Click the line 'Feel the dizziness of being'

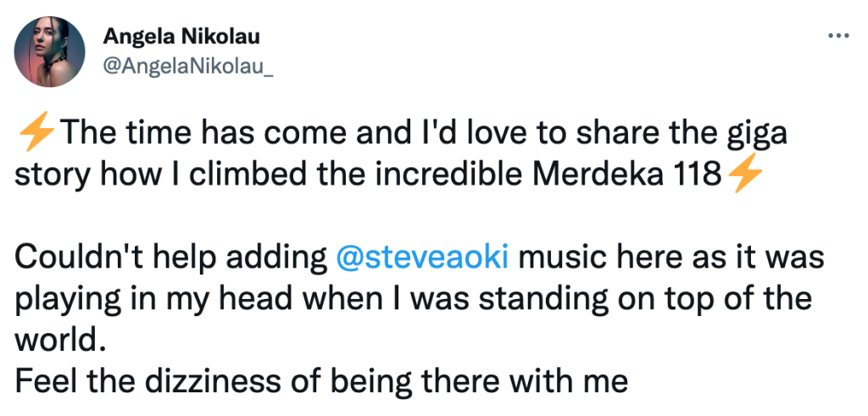pyautogui.click(x=214, y=381)
